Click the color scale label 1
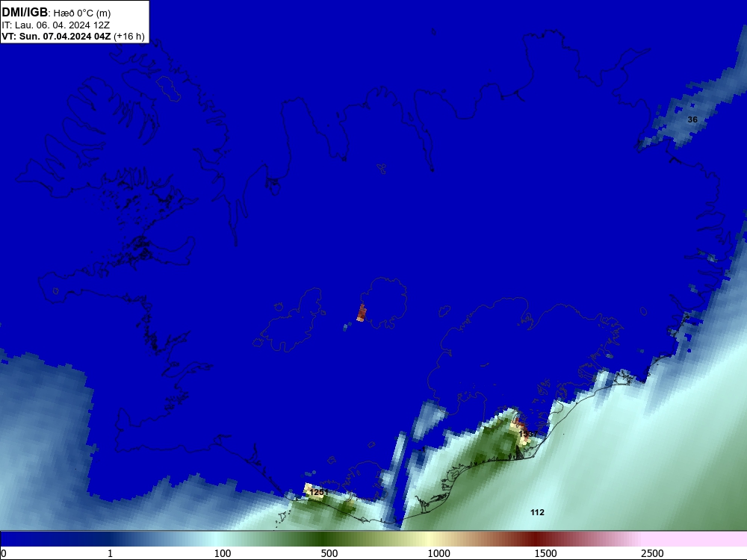Screen dimensions: 747x560 pyautogui.click(x=110, y=553)
